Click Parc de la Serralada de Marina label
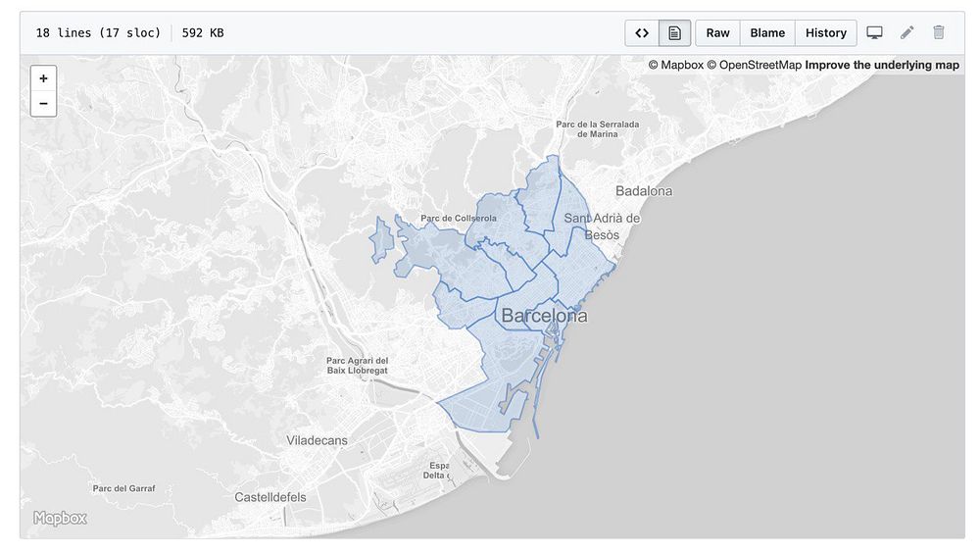 (598, 129)
